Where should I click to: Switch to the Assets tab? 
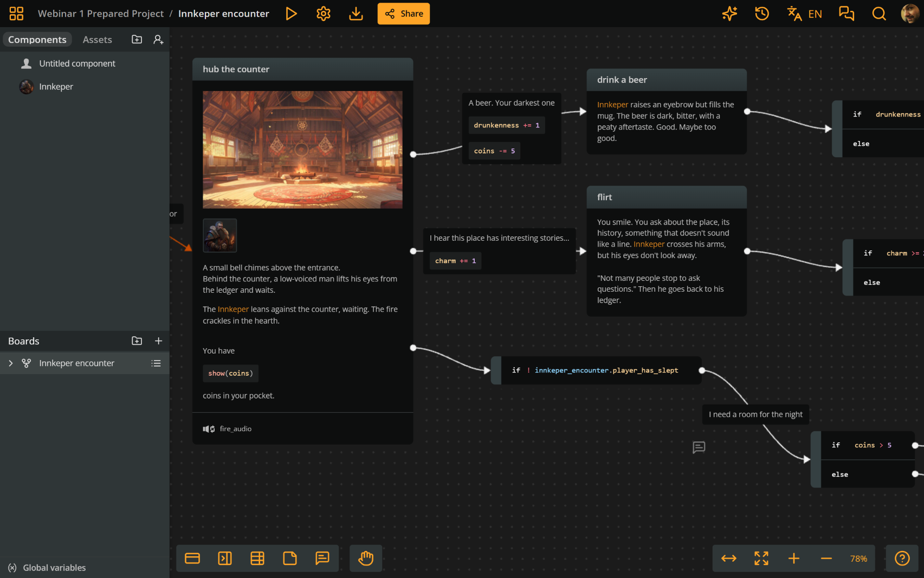pos(98,40)
